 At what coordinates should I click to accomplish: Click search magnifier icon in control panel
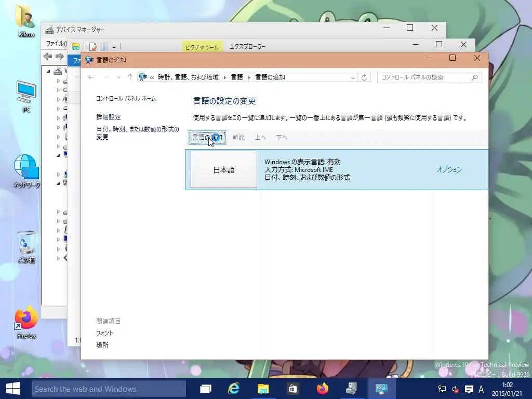(475, 77)
